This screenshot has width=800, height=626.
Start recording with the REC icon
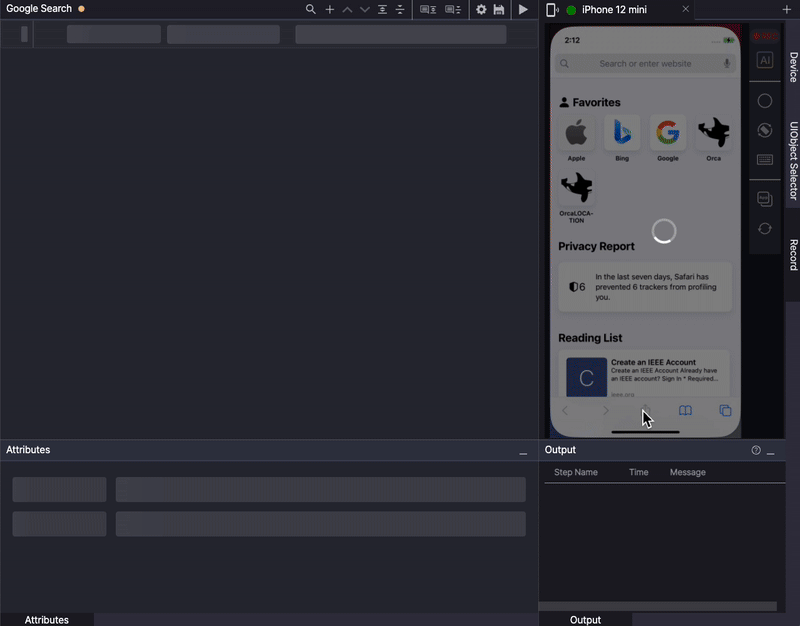[x=765, y=36]
